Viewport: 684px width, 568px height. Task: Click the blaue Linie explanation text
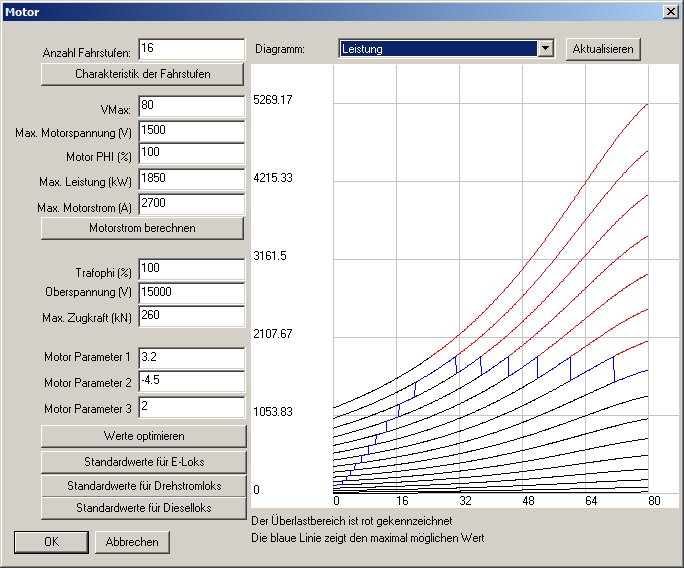[x=368, y=538]
